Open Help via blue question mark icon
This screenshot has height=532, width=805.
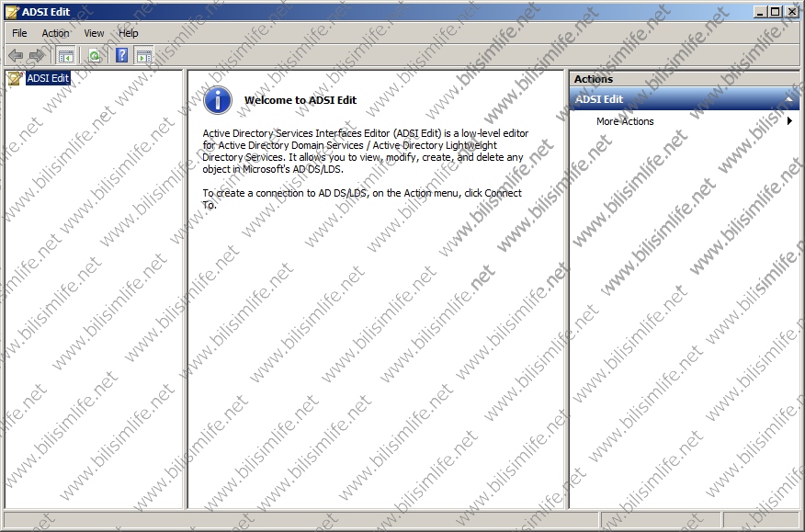point(121,55)
